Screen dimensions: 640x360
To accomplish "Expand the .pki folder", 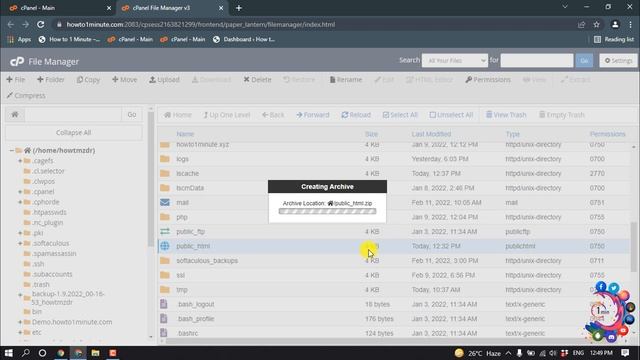I will click(20, 233).
